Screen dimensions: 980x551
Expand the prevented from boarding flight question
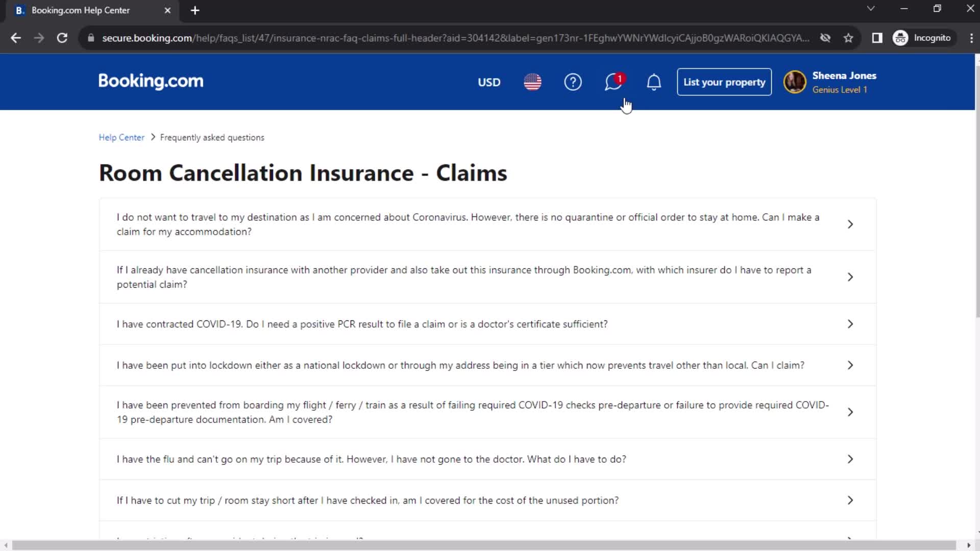coord(487,412)
